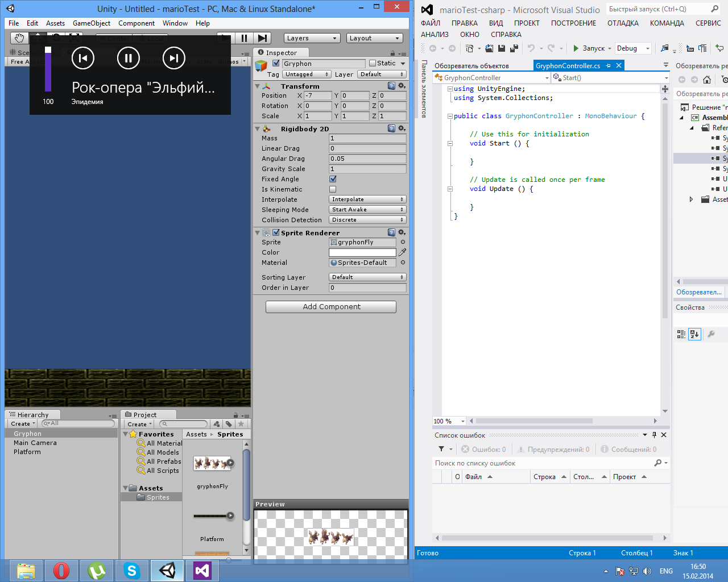Open Sprite Renderer gear settings menu
Image resolution: width=728 pixels, height=582 pixels.
tap(402, 232)
